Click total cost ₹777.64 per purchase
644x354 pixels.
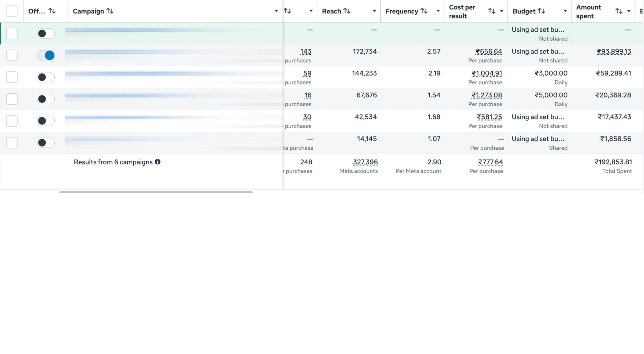point(490,162)
